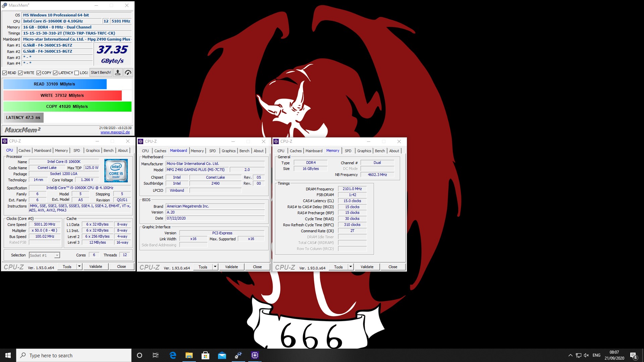Click NB Frequency value 4602.3 MHz

tap(377, 175)
